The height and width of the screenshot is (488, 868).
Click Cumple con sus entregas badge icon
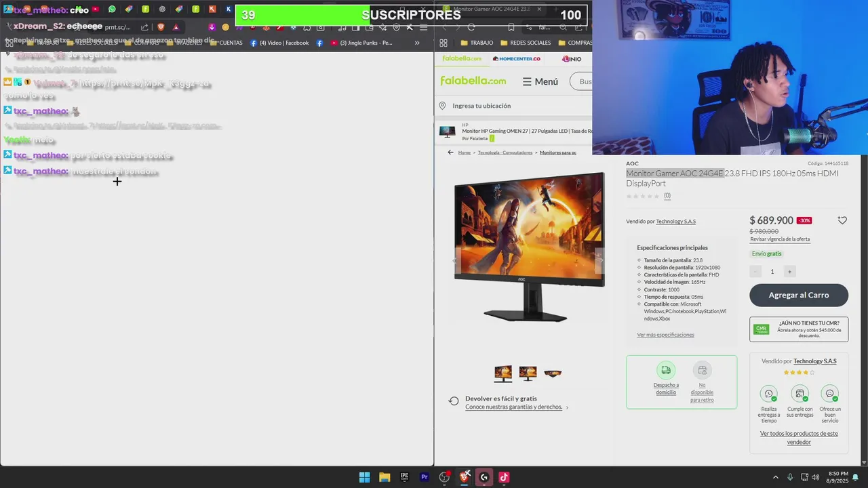[x=800, y=394]
